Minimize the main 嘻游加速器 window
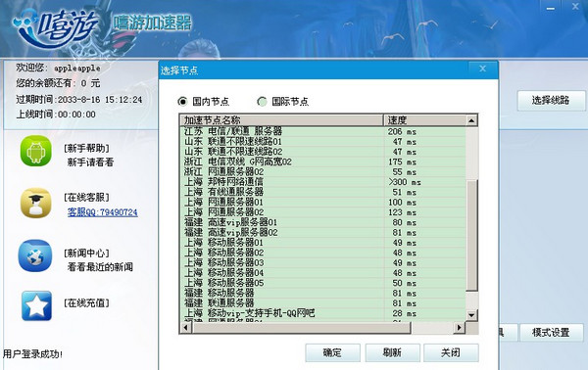The width and height of the screenshot is (588, 370). [551, 8]
